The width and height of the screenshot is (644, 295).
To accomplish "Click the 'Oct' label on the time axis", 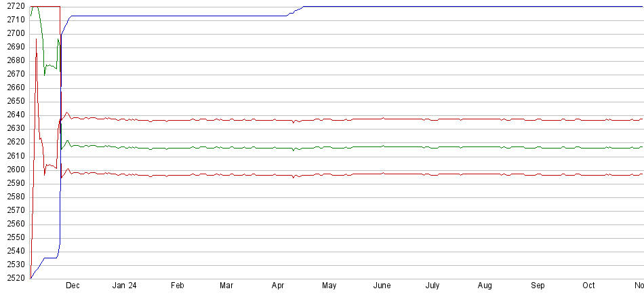I will [x=589, y=286].
